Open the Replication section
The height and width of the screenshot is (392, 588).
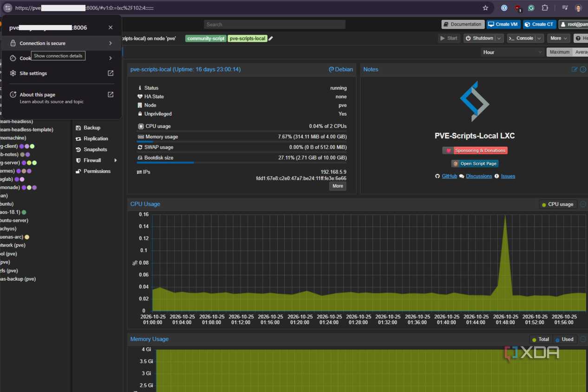(x=96, y=138)
